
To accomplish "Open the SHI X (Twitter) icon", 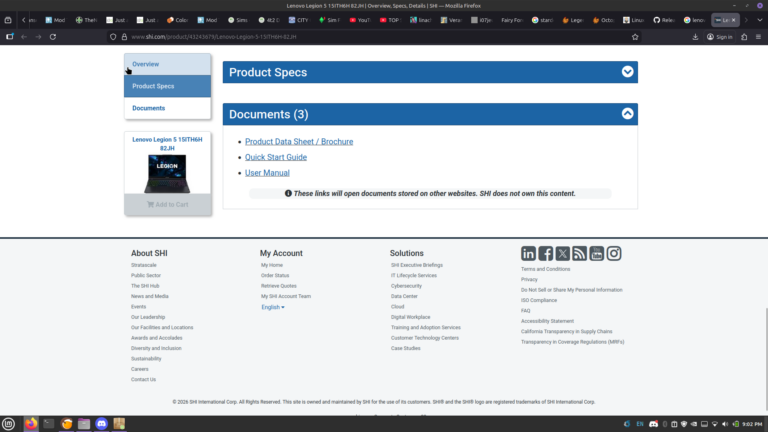I will pyautogui.click(x=562, y=253).
